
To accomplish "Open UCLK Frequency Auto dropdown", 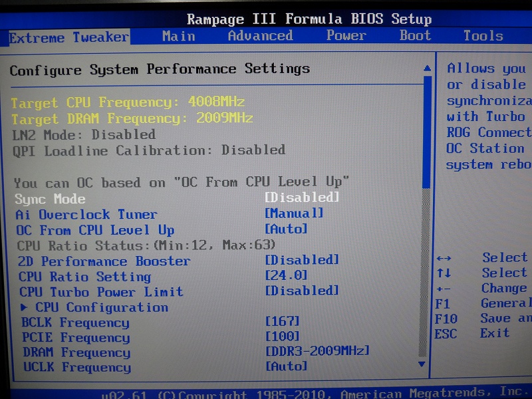I will point(287,366).
